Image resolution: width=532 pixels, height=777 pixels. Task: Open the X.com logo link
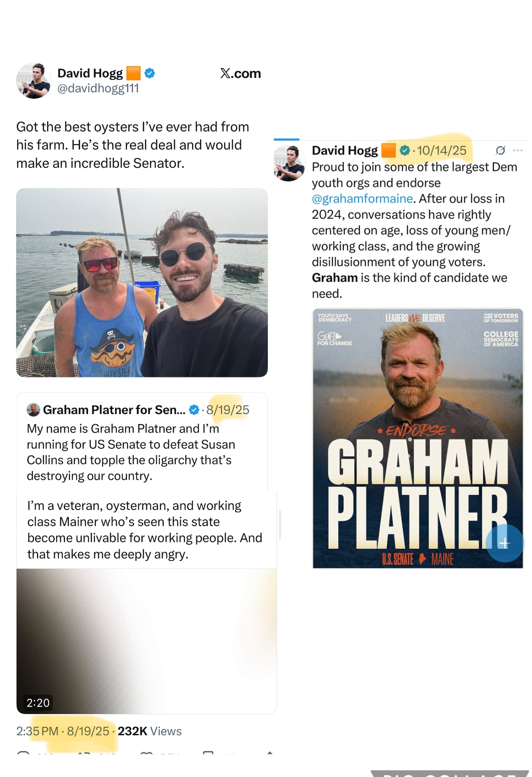click(241, 73)
